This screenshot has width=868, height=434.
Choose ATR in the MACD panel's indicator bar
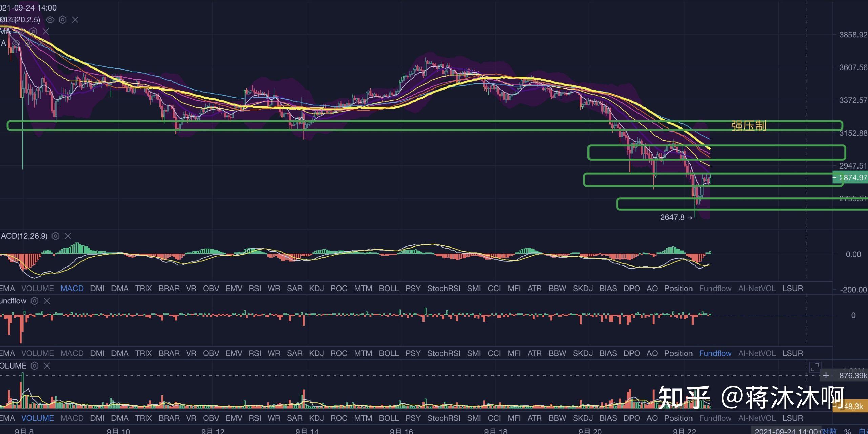tap(534, 289)
